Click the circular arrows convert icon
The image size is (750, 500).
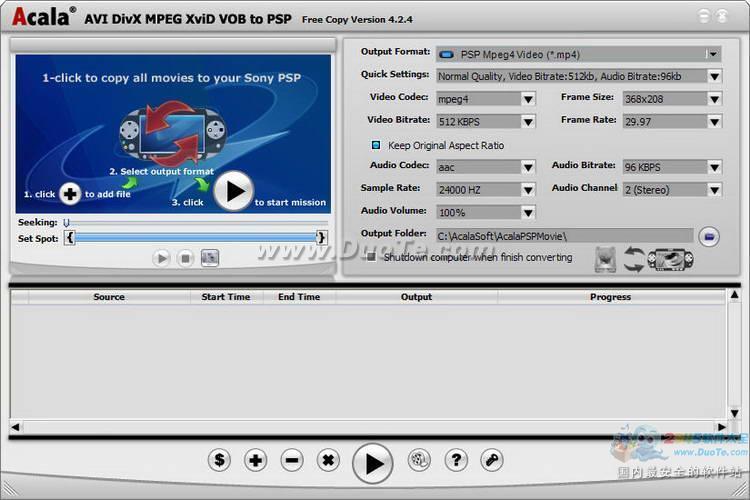coord(634,260)
